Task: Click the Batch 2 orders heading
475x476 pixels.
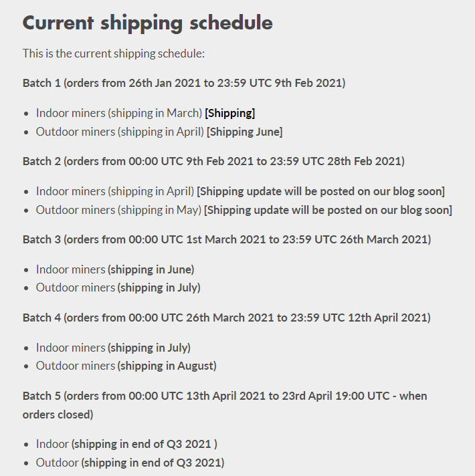Action: pyautogui.click(x=213, y=161)
